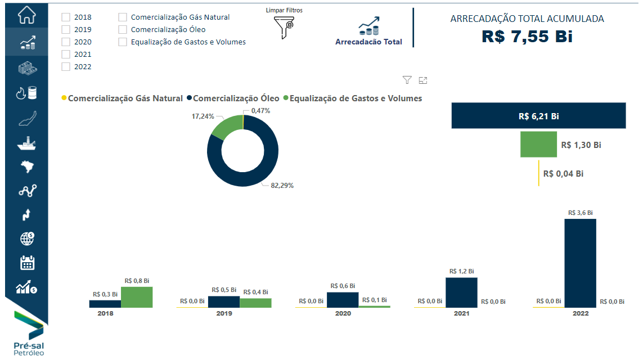
Task: Open the Brazil map sidebar icon
Action: click(x=26, y=167)
